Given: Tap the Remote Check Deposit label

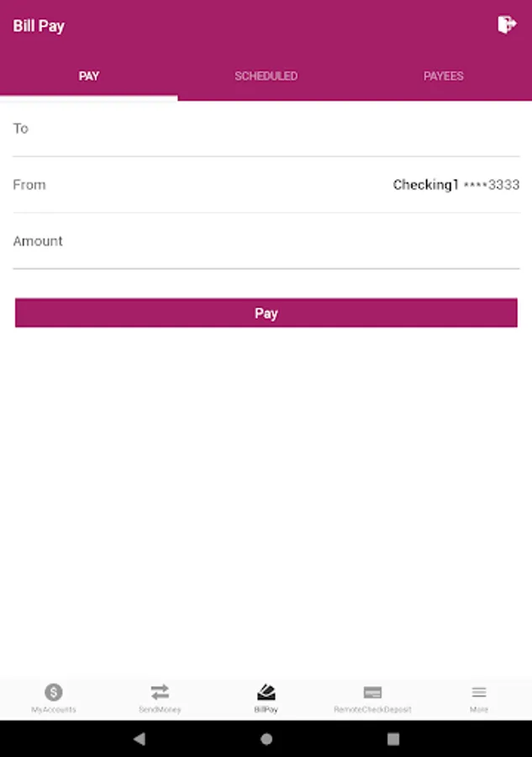Looking at the screenshot, I should tap(372, 709).
